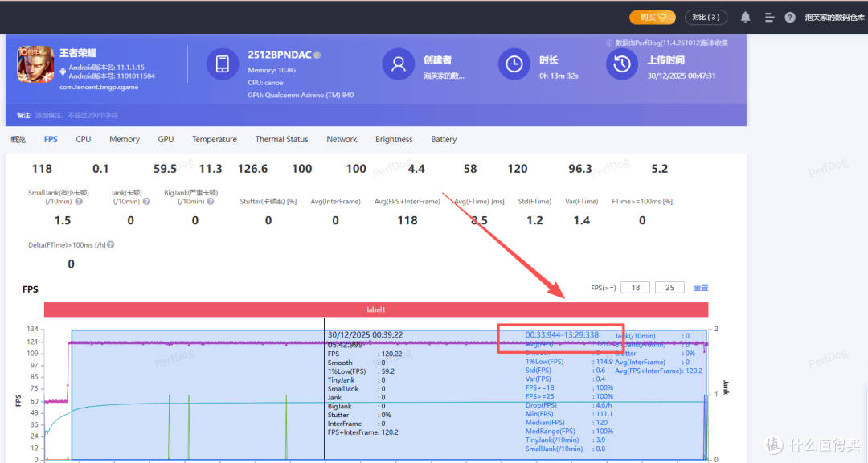Viewport: 868px width, 463px height.
Task: Click the creator user avatar icon
Action: [398, 64]
